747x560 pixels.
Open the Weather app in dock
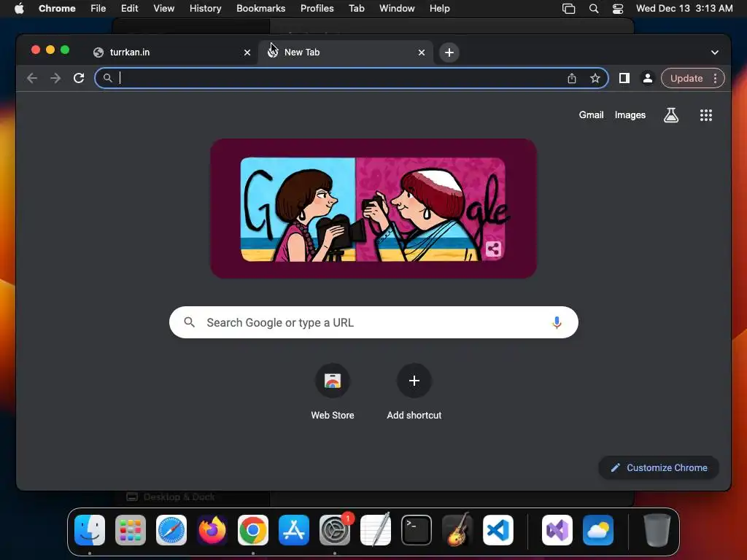click(598, 530)
